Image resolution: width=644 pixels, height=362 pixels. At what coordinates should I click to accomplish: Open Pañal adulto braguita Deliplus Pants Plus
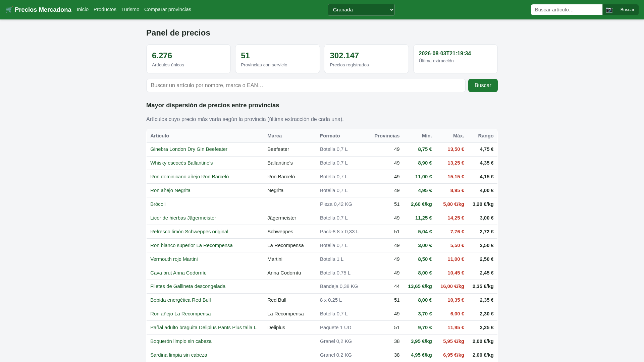pos(203,327)
